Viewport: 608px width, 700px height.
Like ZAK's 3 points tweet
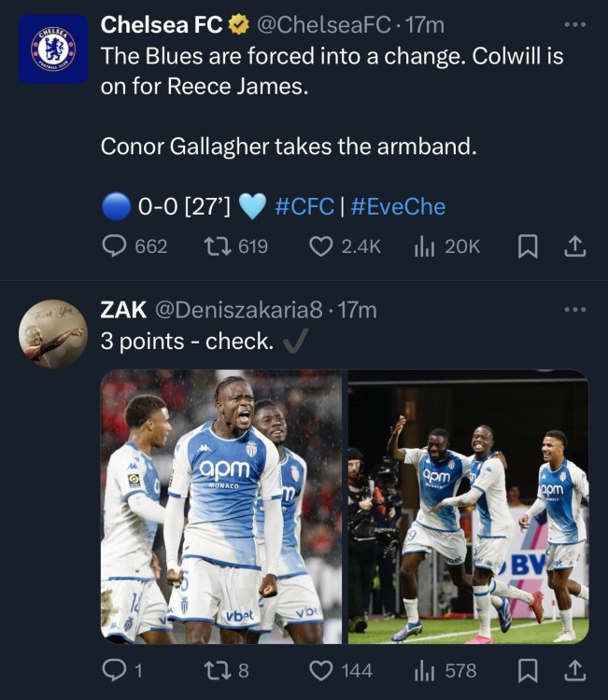click(x=341, y=670)
